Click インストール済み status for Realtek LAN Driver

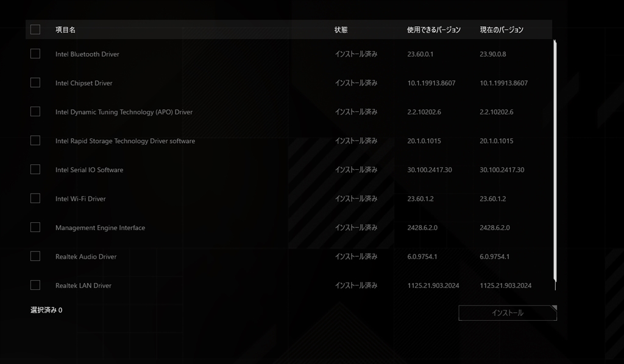point(356,285)
